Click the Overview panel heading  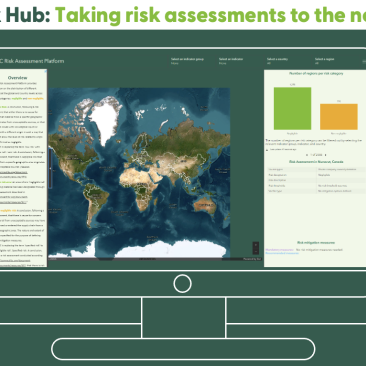point(17,77)
